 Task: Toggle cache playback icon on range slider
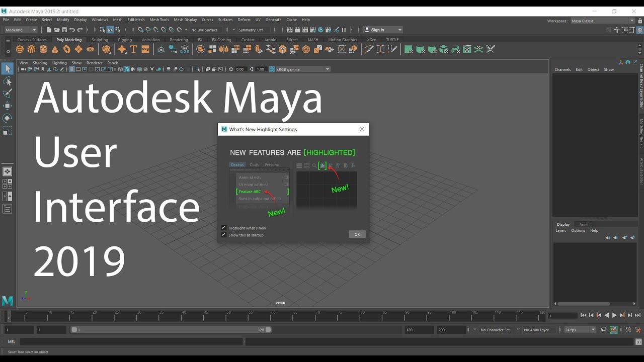pyautogui.click(x=613, y=330)
